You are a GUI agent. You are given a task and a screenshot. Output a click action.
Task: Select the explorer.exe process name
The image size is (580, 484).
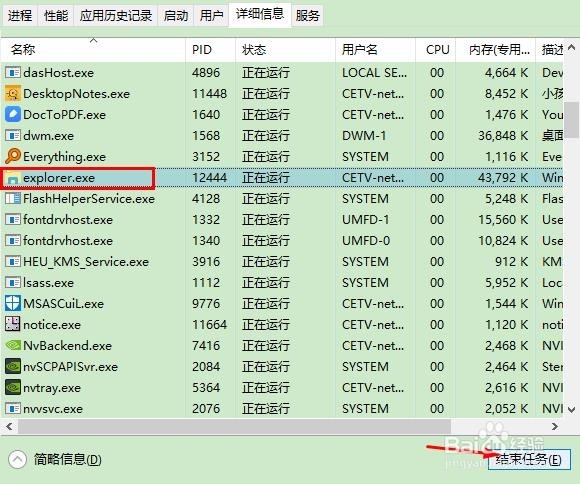click(x=59, y=178)
